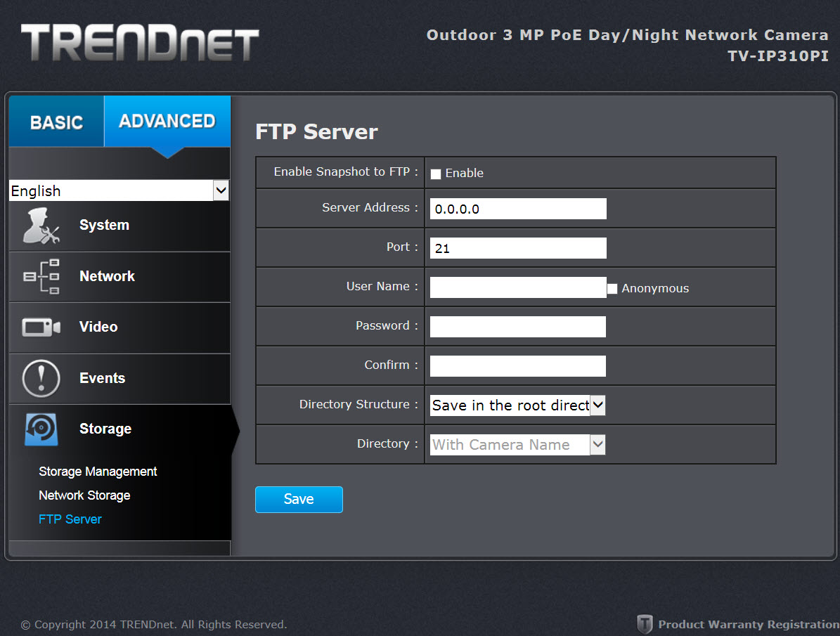The width and height of the screenshot is (840, 636).
Task: Click the TV-IP310PI model text
Action: (x=778, y=56)
